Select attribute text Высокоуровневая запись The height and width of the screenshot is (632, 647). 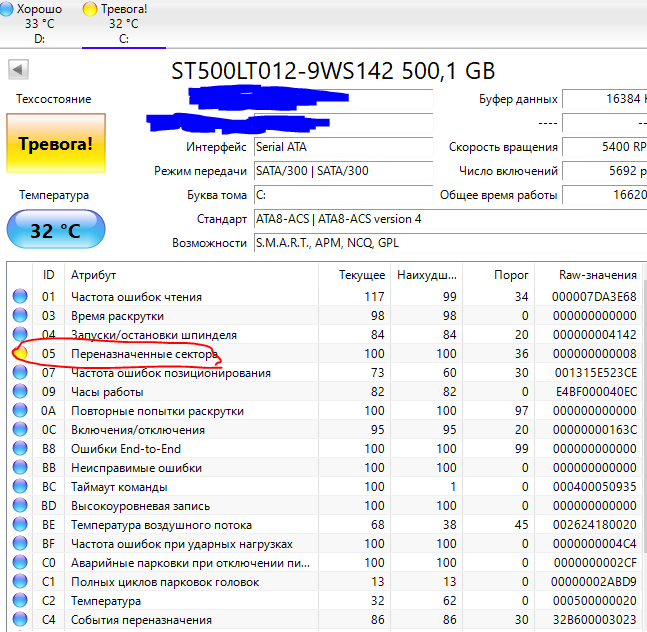coord(140,506)
